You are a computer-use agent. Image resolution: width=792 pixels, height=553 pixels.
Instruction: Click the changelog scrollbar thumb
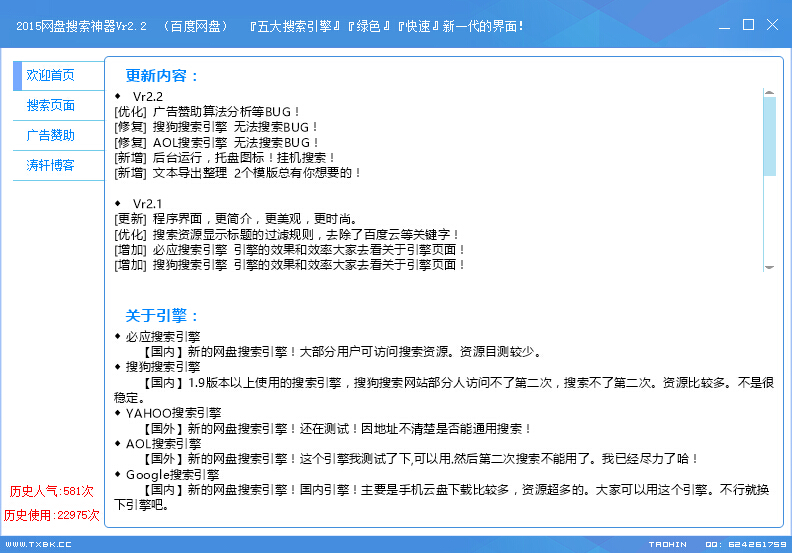coord(769,136)
